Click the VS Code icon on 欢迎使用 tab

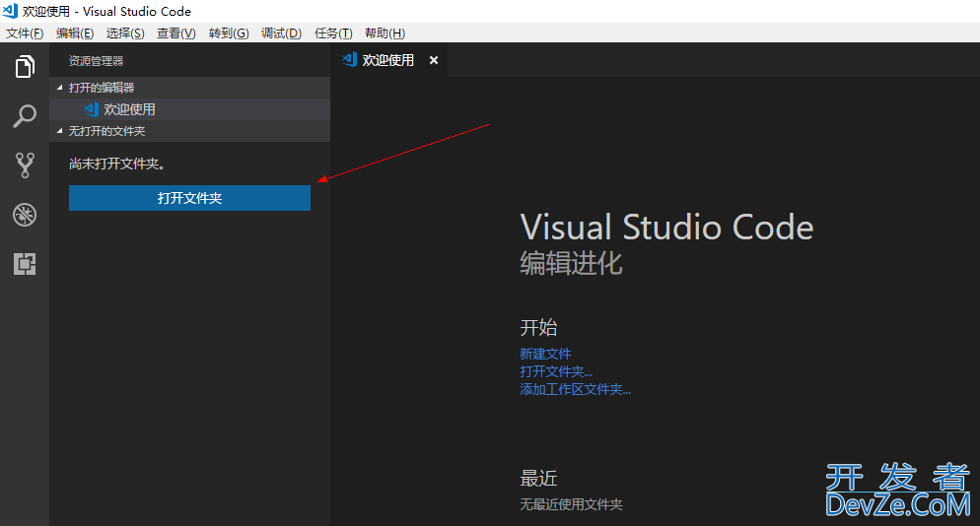pyautogui.click(x=349, y=59)
